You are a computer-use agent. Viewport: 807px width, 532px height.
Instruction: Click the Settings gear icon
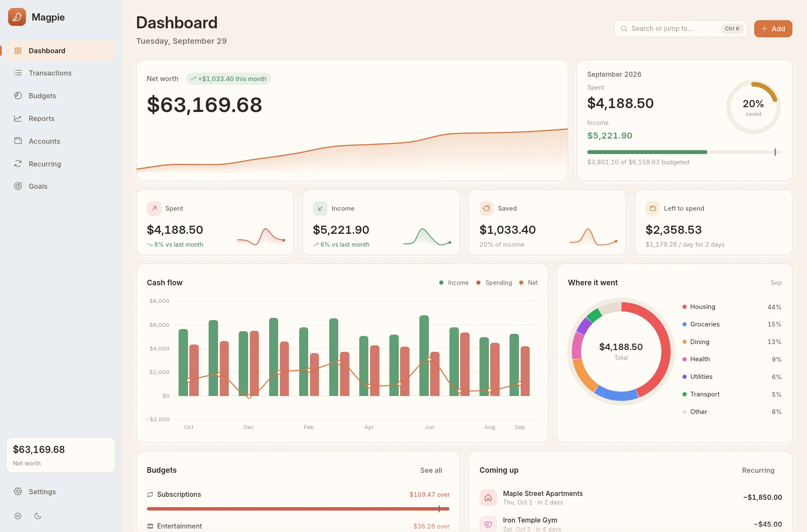click(18, 492)
